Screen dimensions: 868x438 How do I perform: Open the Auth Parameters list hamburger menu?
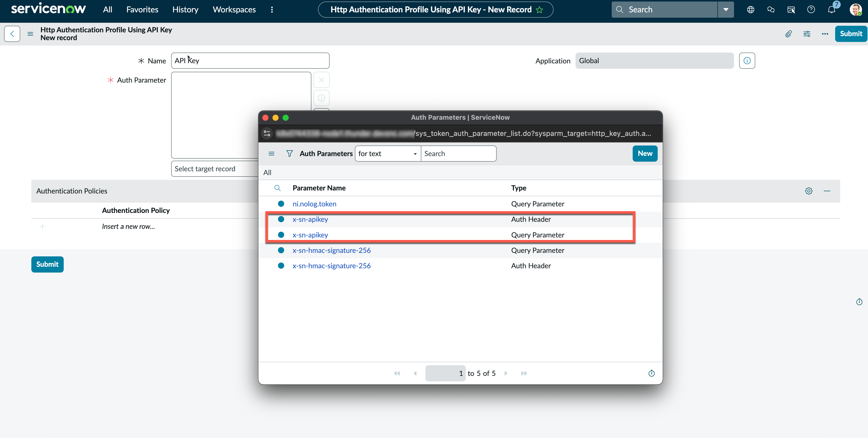tap(271, 154)
